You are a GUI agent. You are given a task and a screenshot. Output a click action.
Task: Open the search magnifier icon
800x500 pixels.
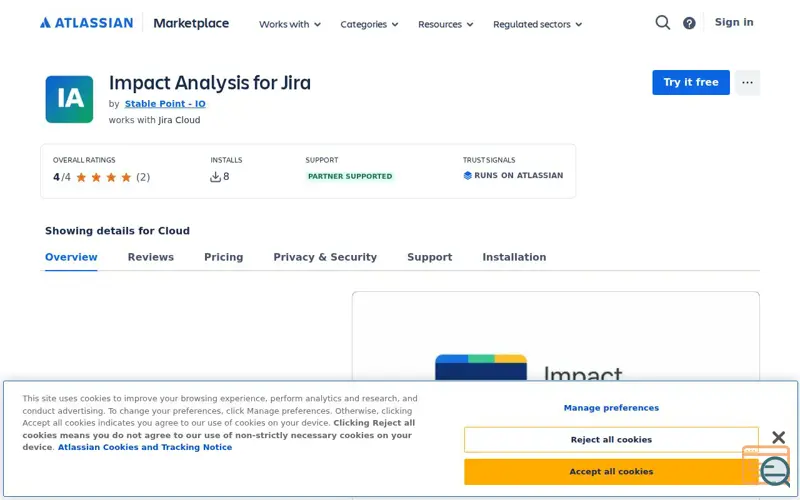point(662,22)
